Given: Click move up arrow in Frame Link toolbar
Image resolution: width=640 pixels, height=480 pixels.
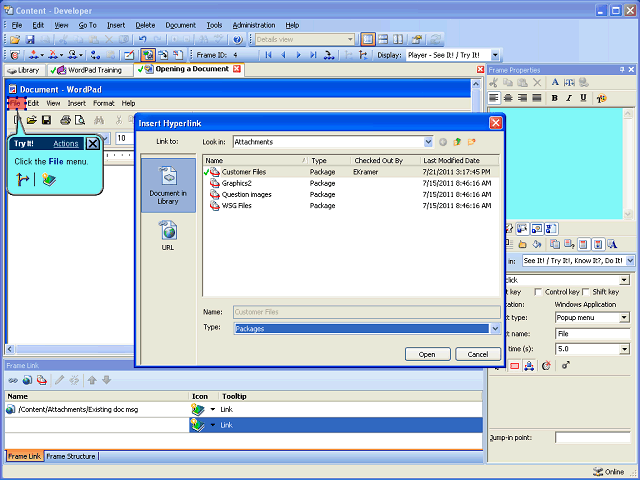Looking at the screenshot, I should tap(92, 380).
